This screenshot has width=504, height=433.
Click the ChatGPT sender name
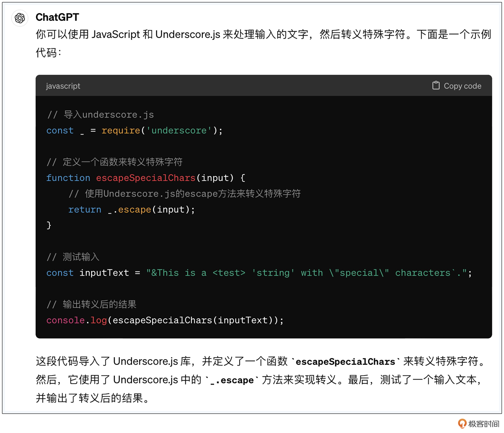click(x=57, y=17)
